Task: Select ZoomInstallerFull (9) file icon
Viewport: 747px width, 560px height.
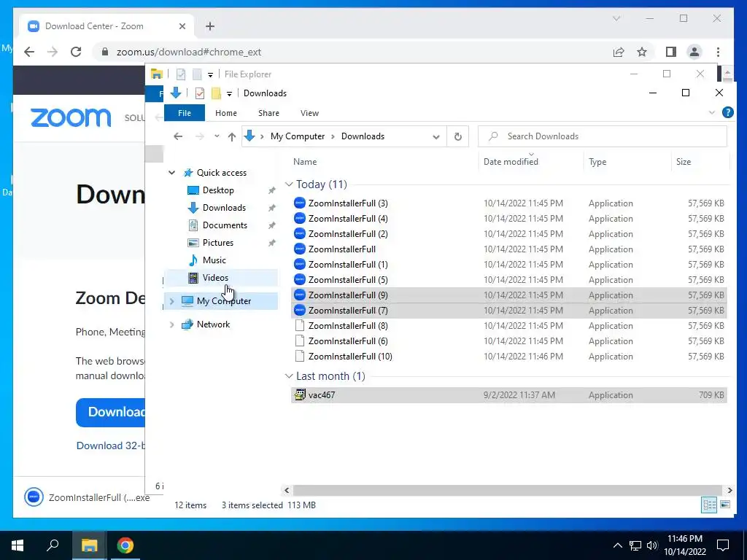Action: (300, 295)
